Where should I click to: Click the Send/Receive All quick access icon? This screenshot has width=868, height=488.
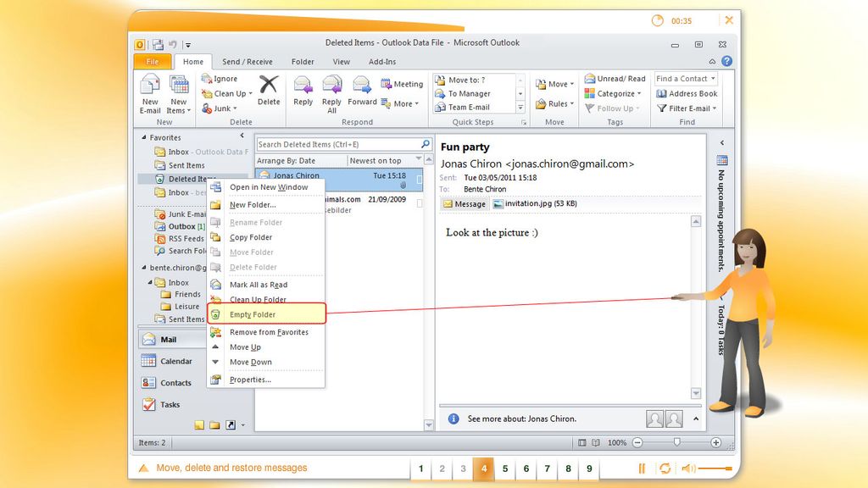158,44
